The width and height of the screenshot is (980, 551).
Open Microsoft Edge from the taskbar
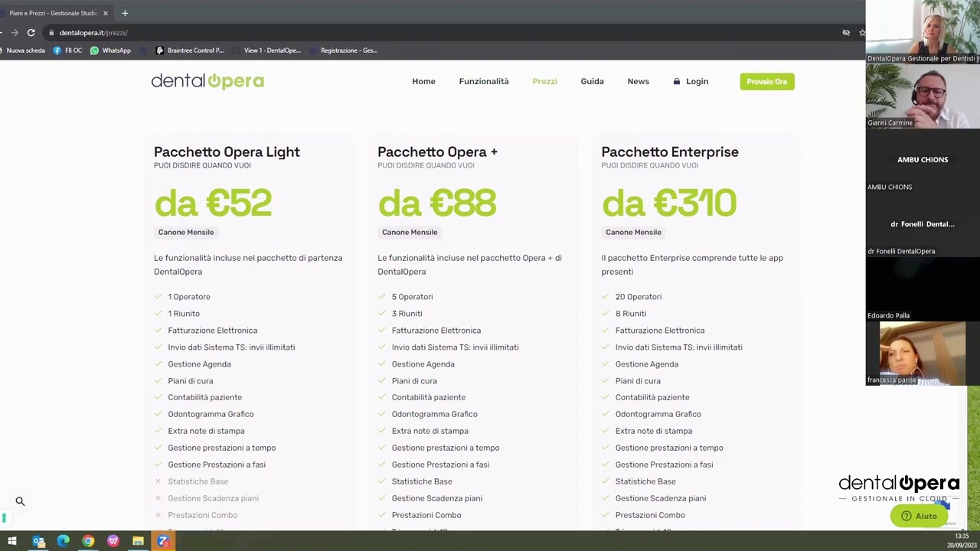point(64,542)
